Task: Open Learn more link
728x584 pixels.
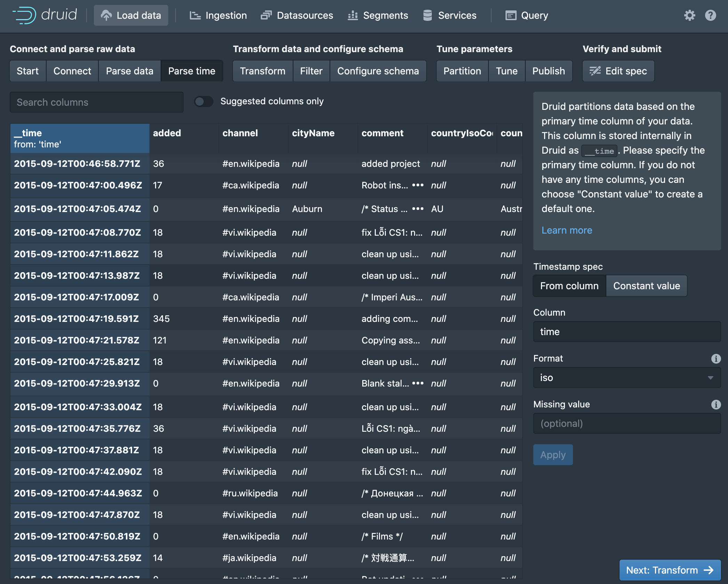Action: point(567,230)
